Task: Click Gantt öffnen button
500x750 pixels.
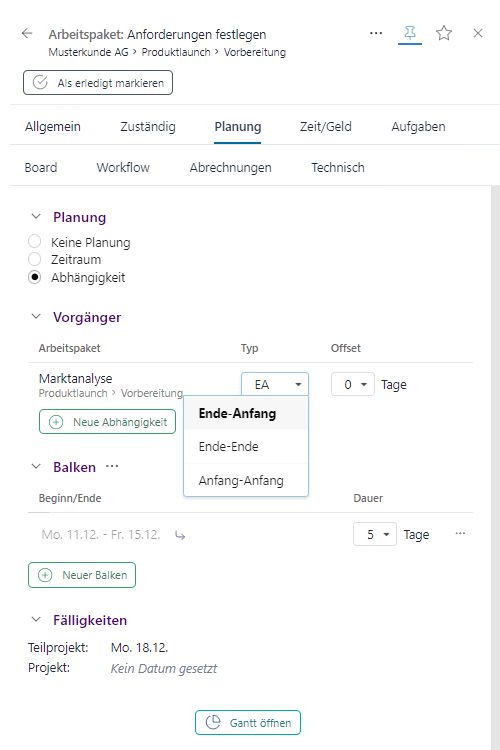Action: coord(248,722)
